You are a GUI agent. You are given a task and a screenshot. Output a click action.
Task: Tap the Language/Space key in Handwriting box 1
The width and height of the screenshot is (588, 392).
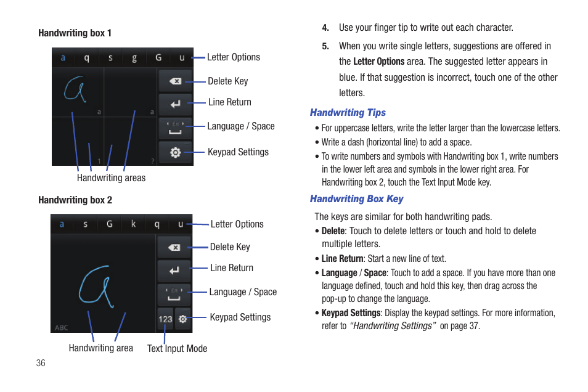click(x=175, y=128)
